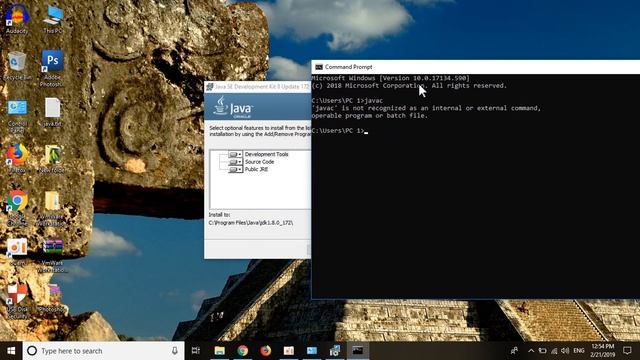Open network status in the tray
The height and width of the screenshot is (360, 640).
coord(554,351)
